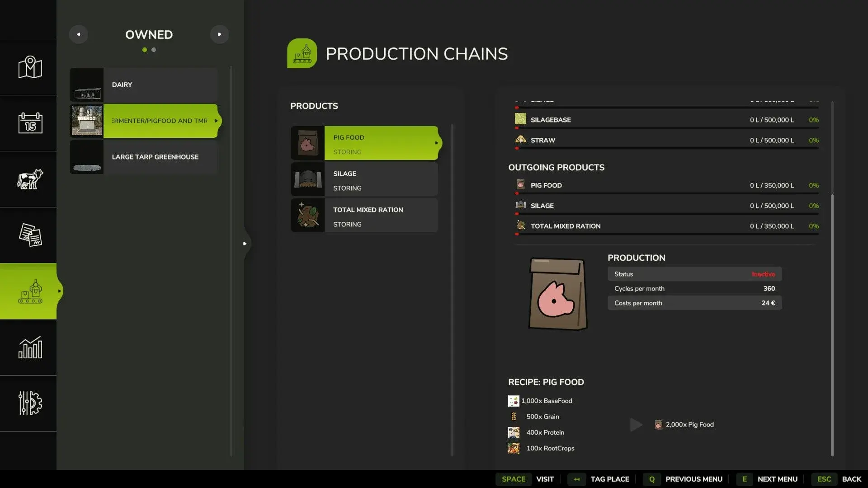Click the Back button

tap(851, 479)
